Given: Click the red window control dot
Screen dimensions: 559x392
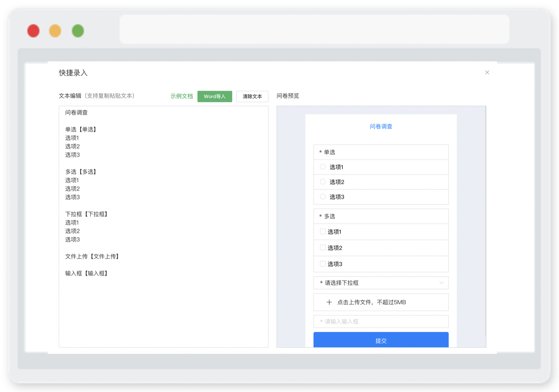Looking at the screenshot, I should (33, 31).
